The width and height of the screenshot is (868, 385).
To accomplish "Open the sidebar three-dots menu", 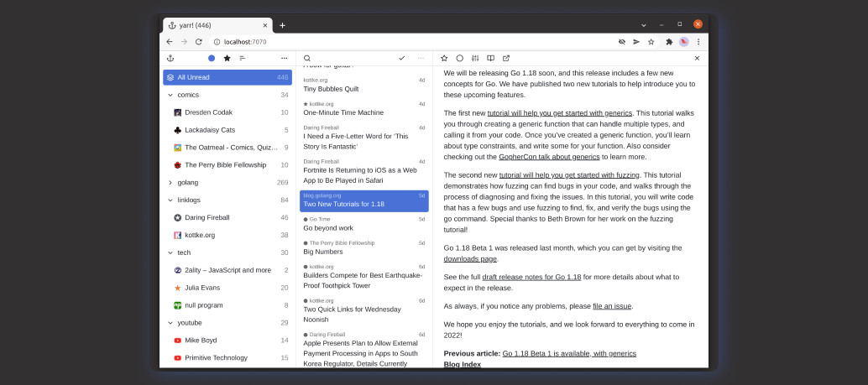I will [284, 58].
